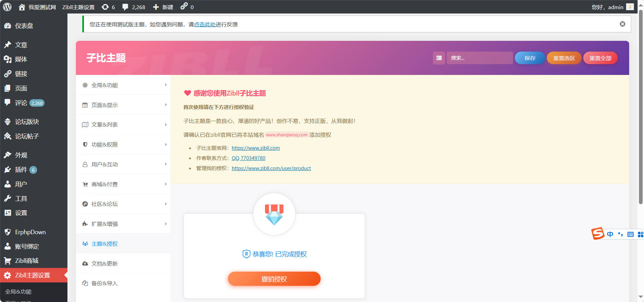Expand 商城&付费 tab chevron arrow
644x302 pixels.
(x=166, y=184)
